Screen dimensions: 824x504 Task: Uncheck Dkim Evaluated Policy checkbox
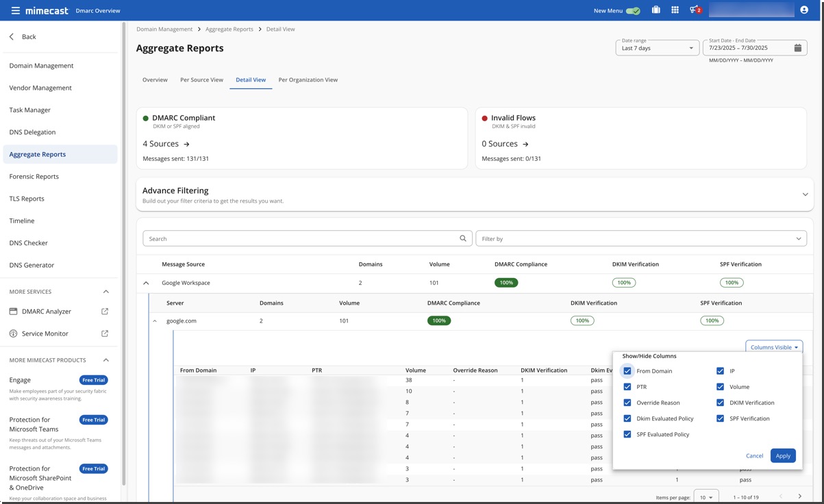627,418
